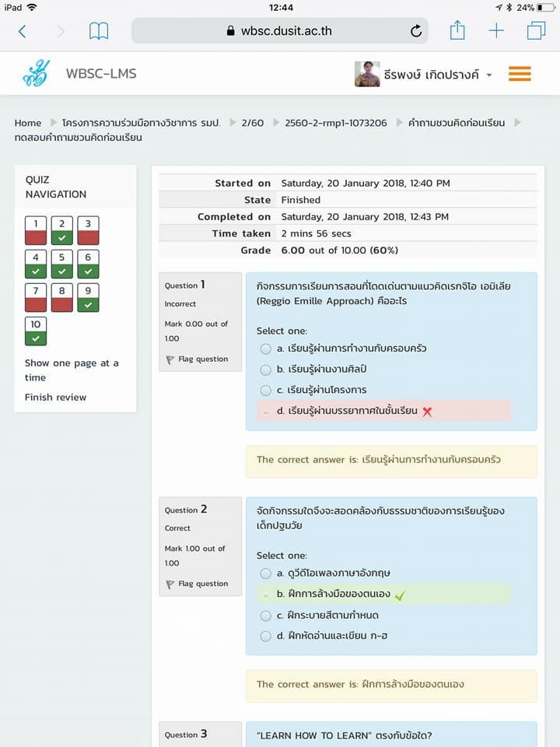Open the 2/60 breadcrumb item
The image size is (560, 747).
tap(252, 123)
